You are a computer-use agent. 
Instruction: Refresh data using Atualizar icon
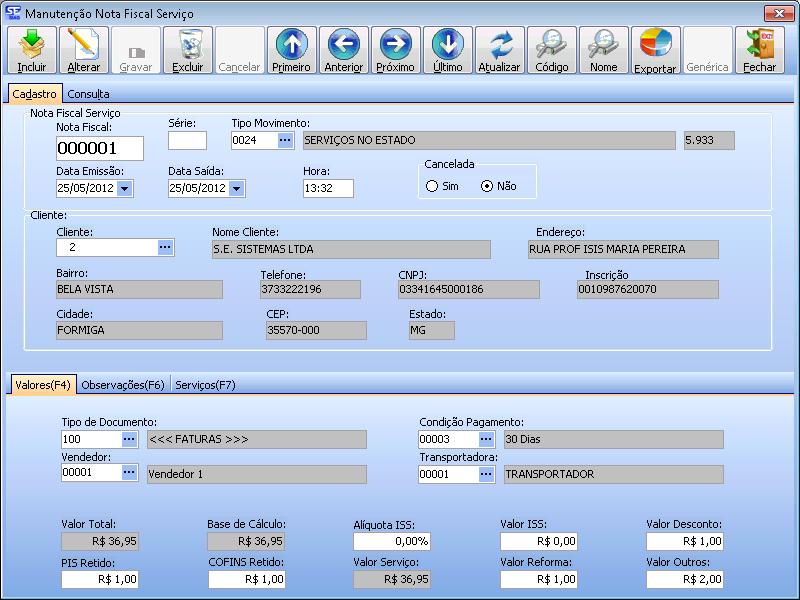[x=499, y=50]
